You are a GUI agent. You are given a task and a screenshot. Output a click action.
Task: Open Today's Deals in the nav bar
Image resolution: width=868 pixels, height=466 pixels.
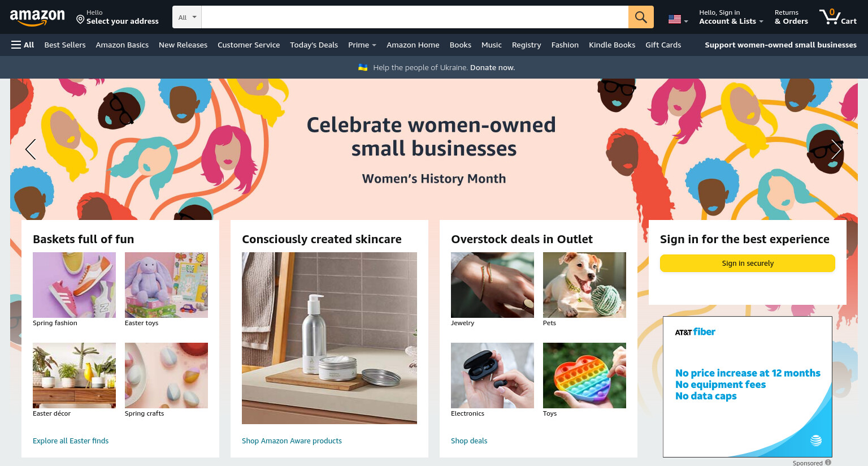[x=314, y=45]
